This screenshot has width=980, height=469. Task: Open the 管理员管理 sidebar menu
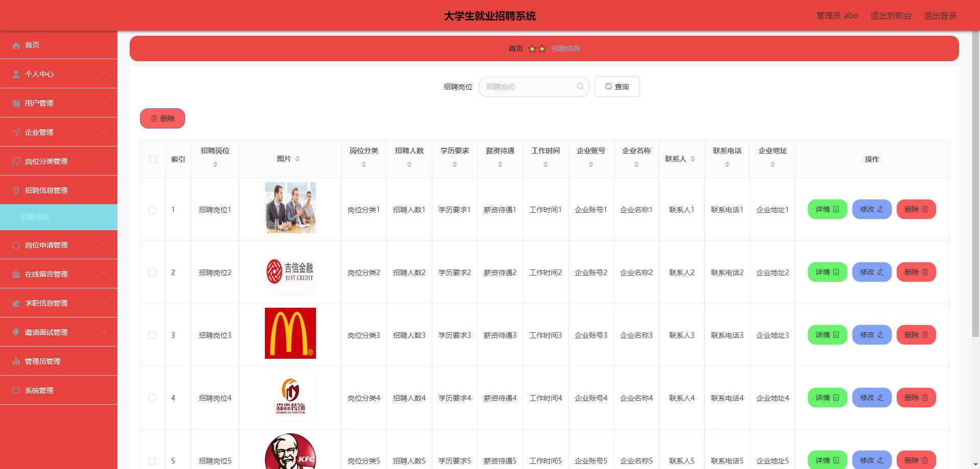(59, 361)
